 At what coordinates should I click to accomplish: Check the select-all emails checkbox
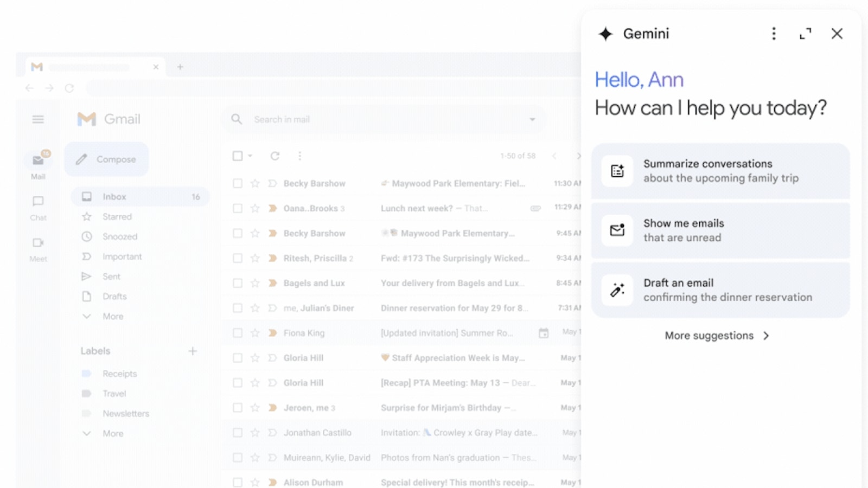coord(237,156)
